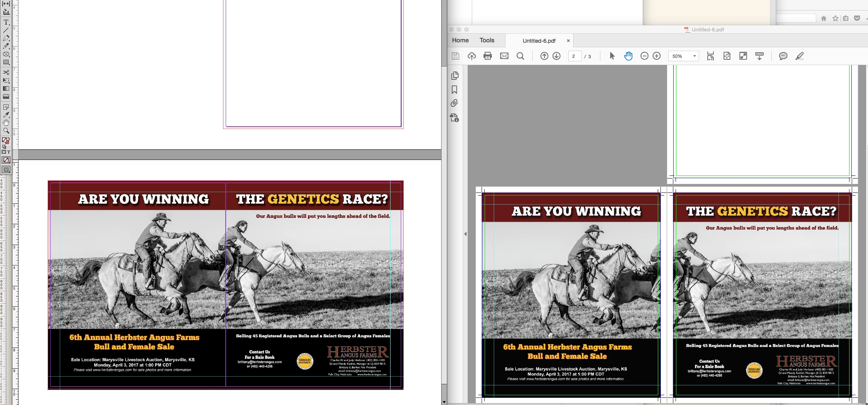This screenshot has height=405, width=868.
Task: Select the Gap tool in InDesign
Action: [x=6, y=4]
